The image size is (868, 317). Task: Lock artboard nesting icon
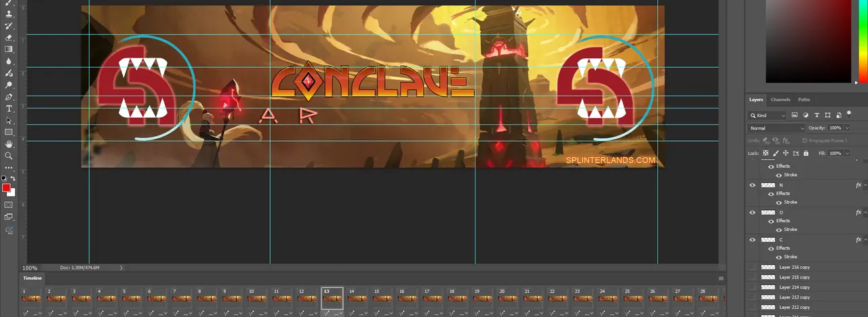[x=795, y=154]
